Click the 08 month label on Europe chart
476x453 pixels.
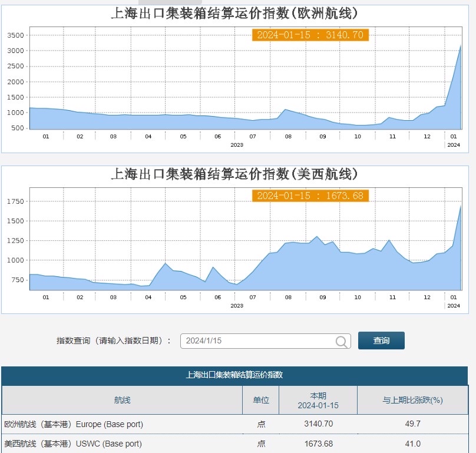(x=288, y=136)
